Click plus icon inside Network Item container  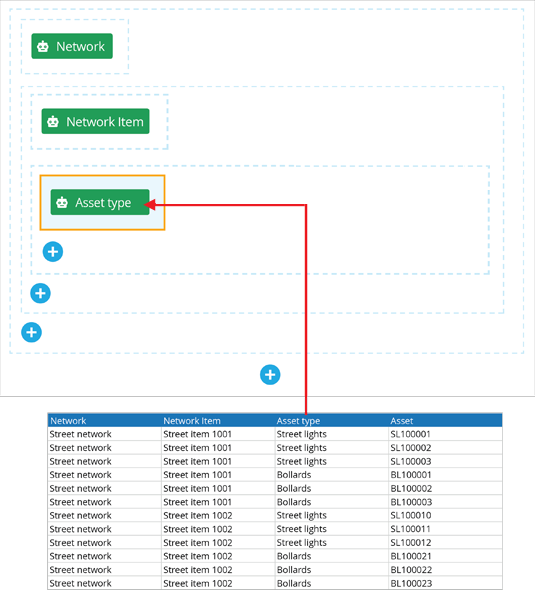pyautogui.click(x=40, y=293)
